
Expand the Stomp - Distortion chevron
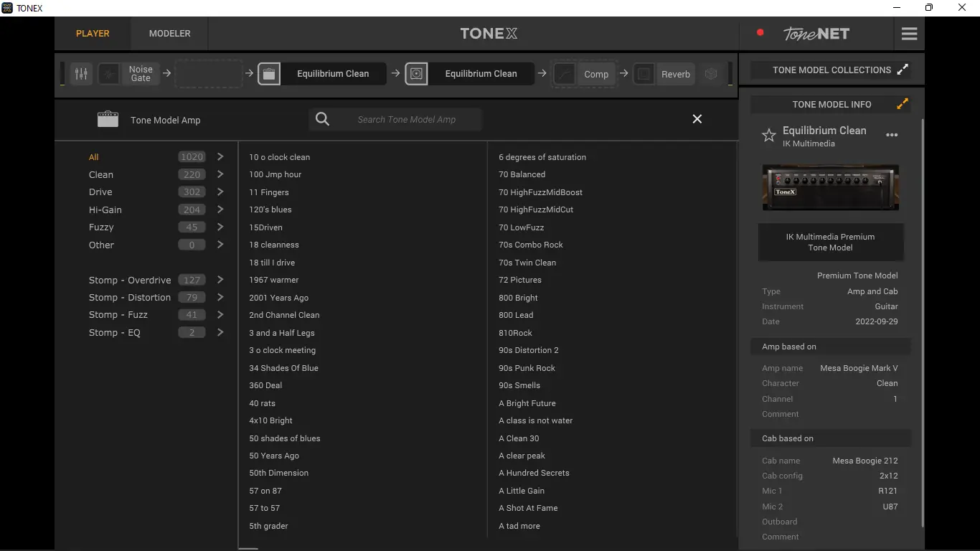220,297
